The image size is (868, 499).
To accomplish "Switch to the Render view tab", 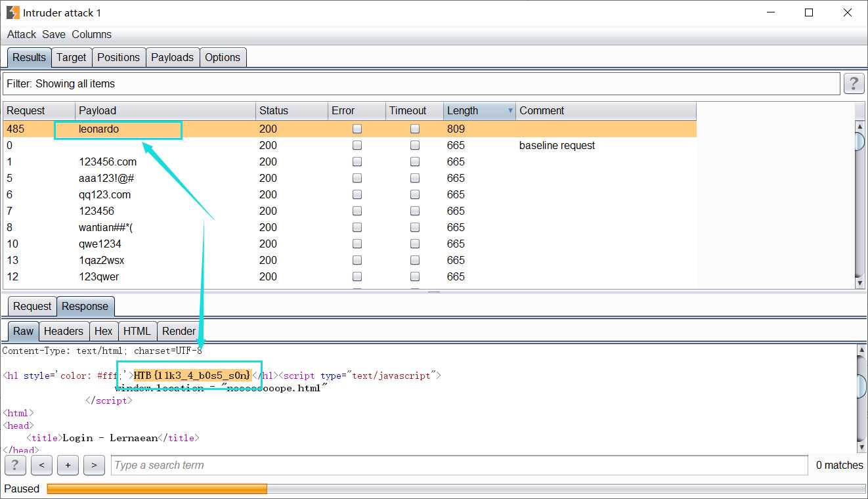I will coord(179,331).
